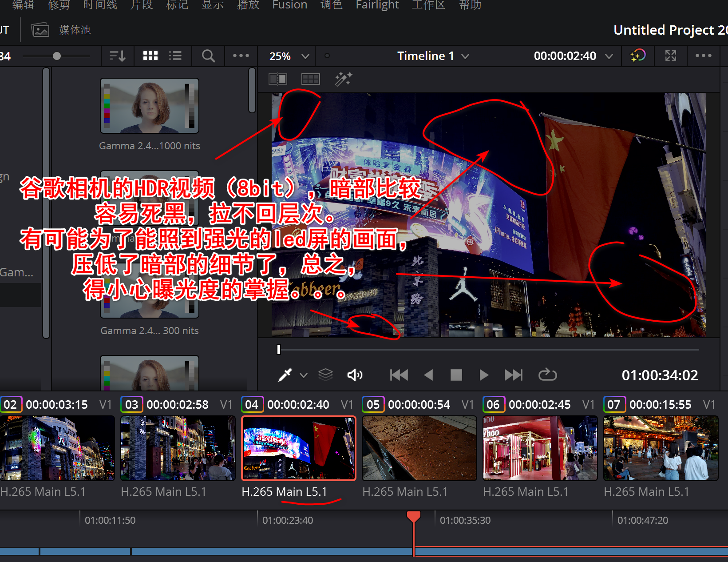
Task: Open the 修剪 menu
Action: click(59, 5)
